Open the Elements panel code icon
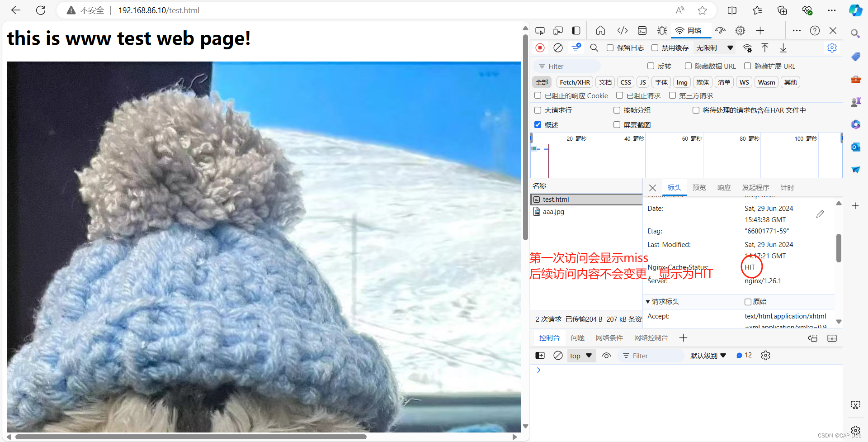868x442 pixels. click(x=623, y=30)
